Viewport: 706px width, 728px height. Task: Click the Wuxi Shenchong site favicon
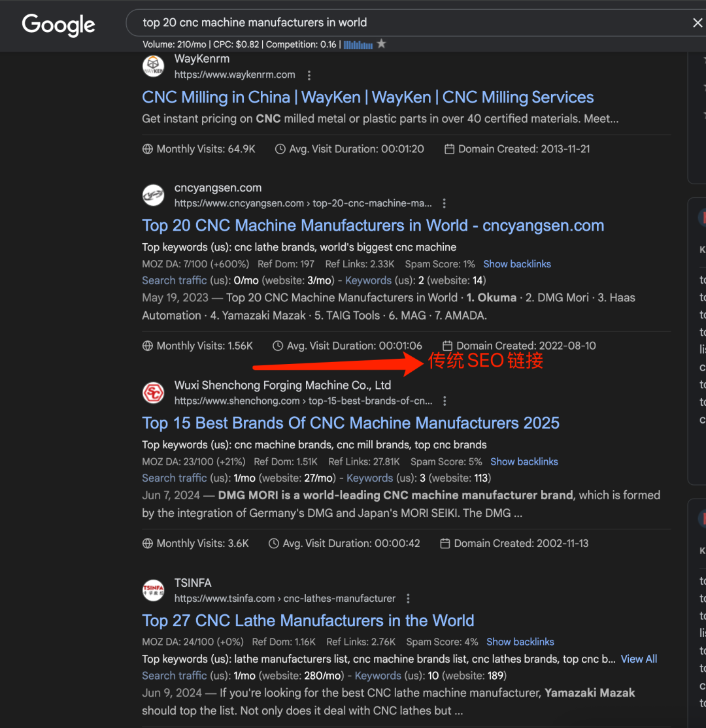pyautogui.click(x=153, y=392)
